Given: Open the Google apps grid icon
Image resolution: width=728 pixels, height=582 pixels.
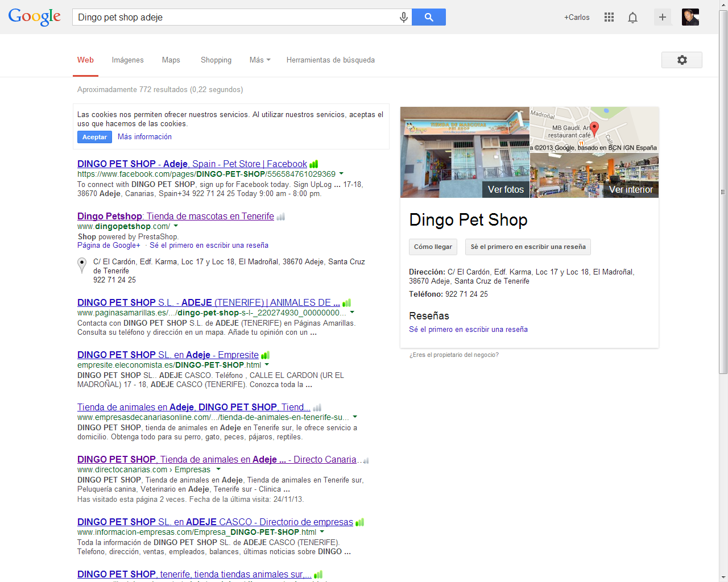Looking at the screenshot, I should click(609, 18).
